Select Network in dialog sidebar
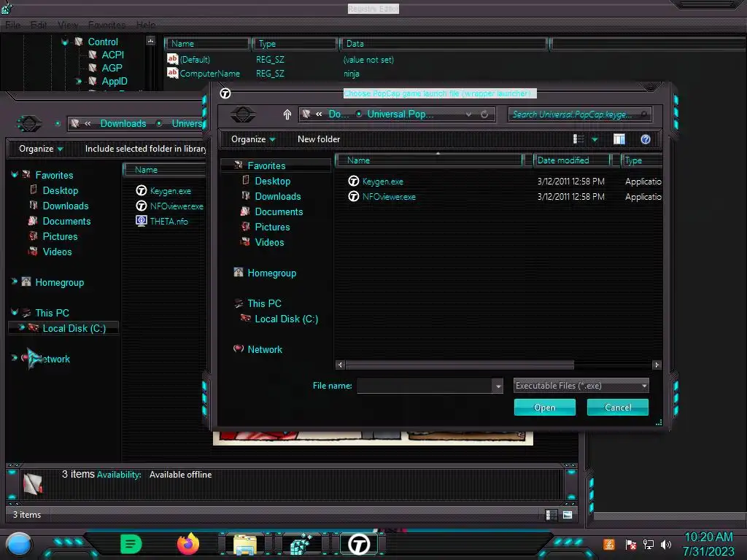This screenshot has width=747, height=560. pos(265,349)
